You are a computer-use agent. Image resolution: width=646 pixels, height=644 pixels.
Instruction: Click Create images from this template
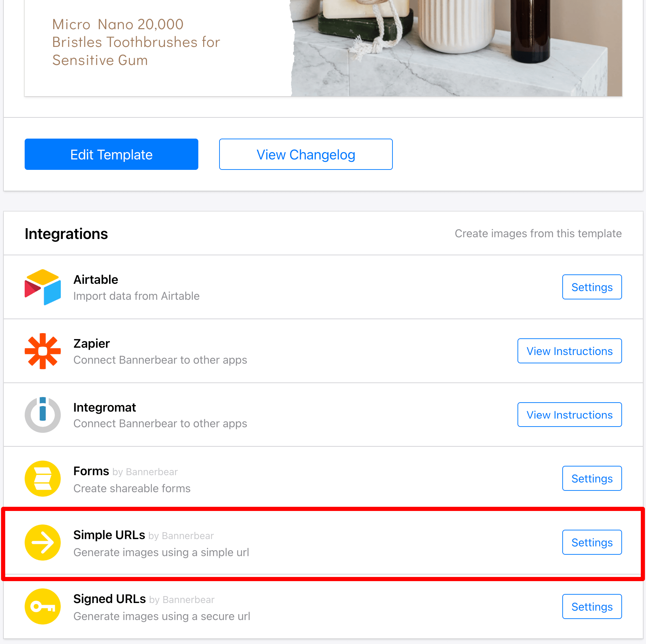click(x=538, y=233)
